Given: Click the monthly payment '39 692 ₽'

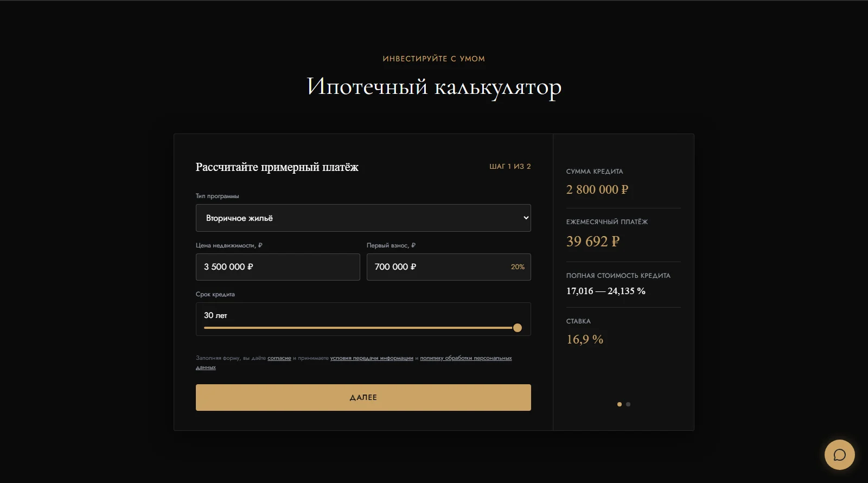Looking at the screenshot, I should tap(593, 241).
